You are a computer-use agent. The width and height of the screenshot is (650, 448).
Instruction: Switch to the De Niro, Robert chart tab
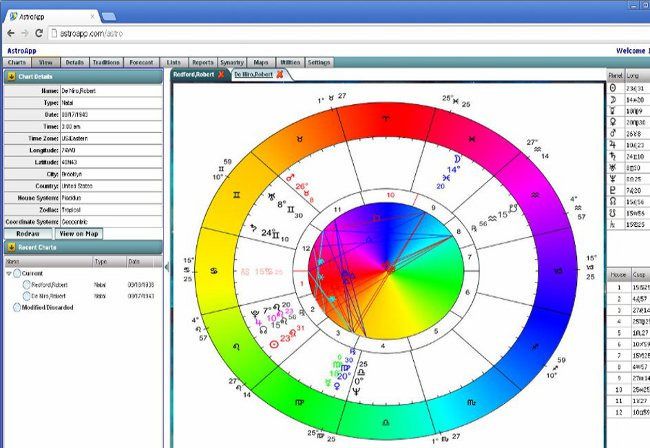pos(253,74)
